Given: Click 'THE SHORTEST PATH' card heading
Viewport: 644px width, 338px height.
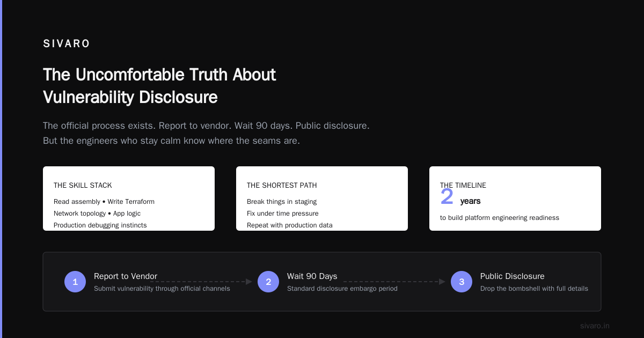Looking at the screenshot, I should click(x=282, y=186).
